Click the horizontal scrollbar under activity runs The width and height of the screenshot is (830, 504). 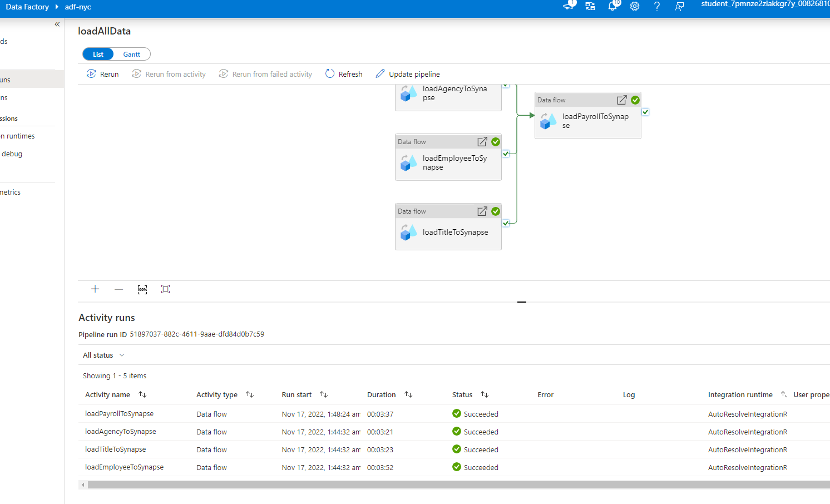(x=458, y=485)
